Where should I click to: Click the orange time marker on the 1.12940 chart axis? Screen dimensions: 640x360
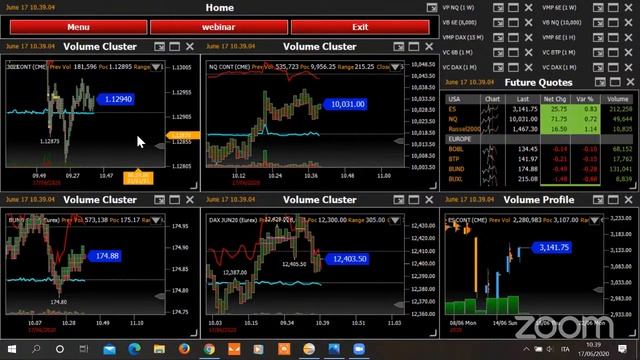click(138, 178)
